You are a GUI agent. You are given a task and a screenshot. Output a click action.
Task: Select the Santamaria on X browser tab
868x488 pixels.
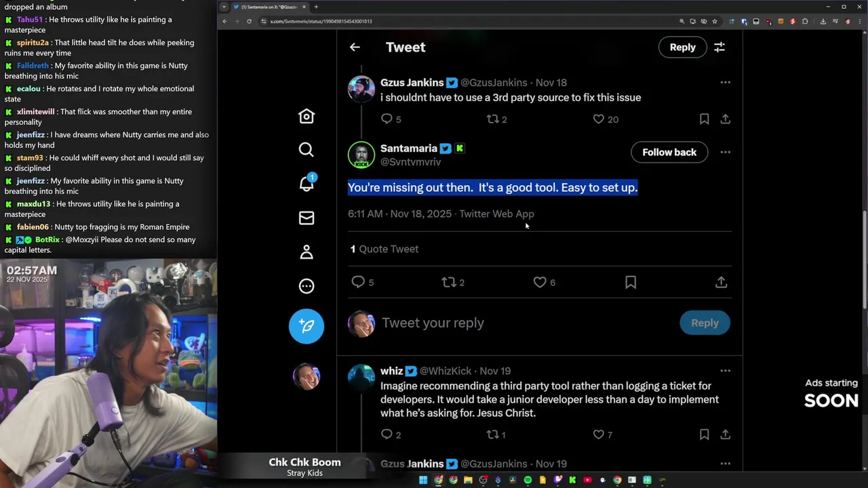(x=270, y=7)
